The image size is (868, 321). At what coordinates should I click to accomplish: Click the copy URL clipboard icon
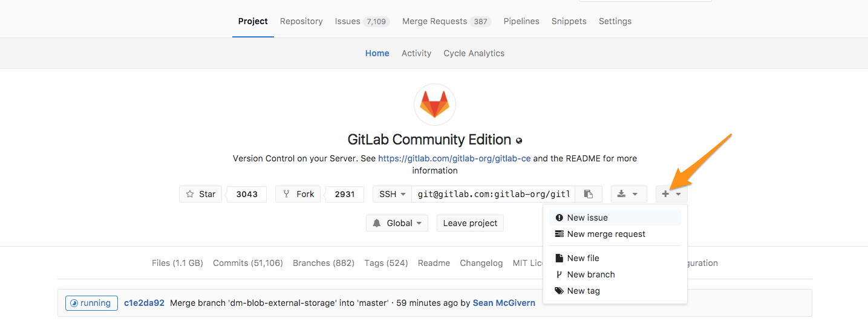(588, 194)
